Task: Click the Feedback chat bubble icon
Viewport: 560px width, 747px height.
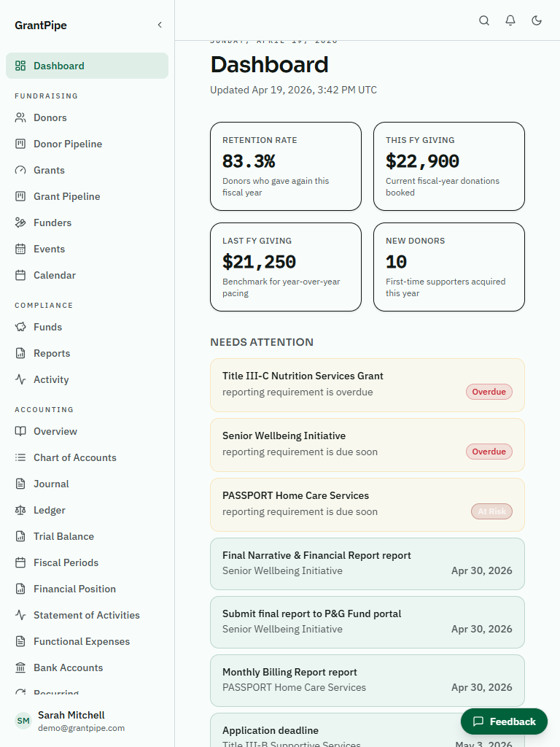Action: point(478,721)
